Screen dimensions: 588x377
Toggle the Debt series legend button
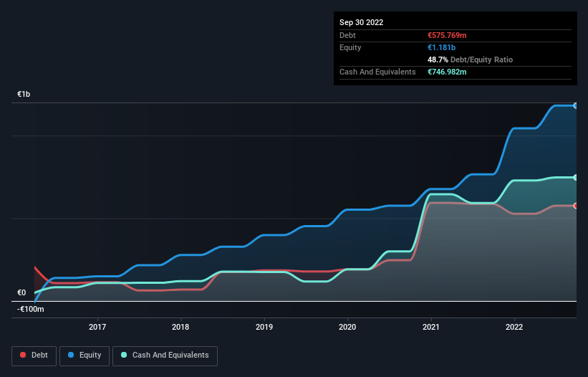coord(34,355)
